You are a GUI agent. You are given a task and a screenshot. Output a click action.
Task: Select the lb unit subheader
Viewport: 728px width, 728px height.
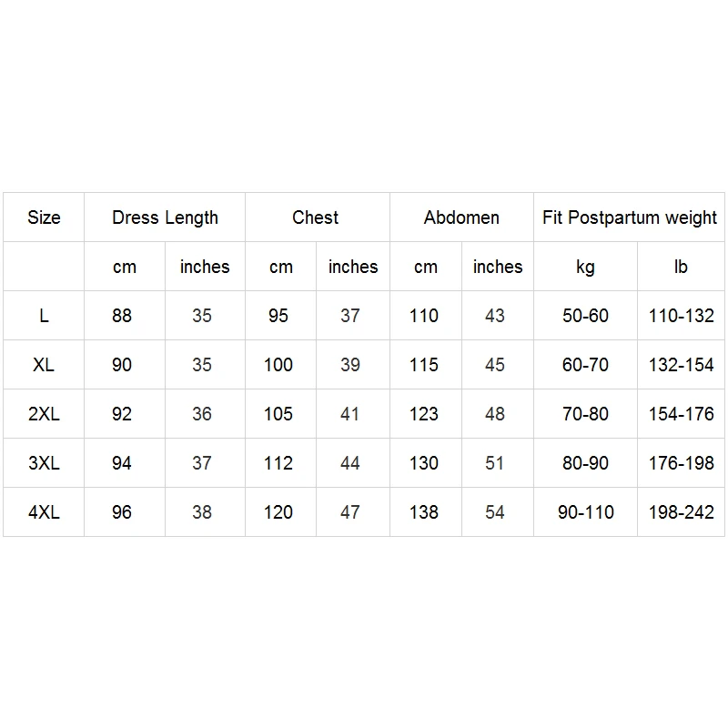[x=681, y=267]
